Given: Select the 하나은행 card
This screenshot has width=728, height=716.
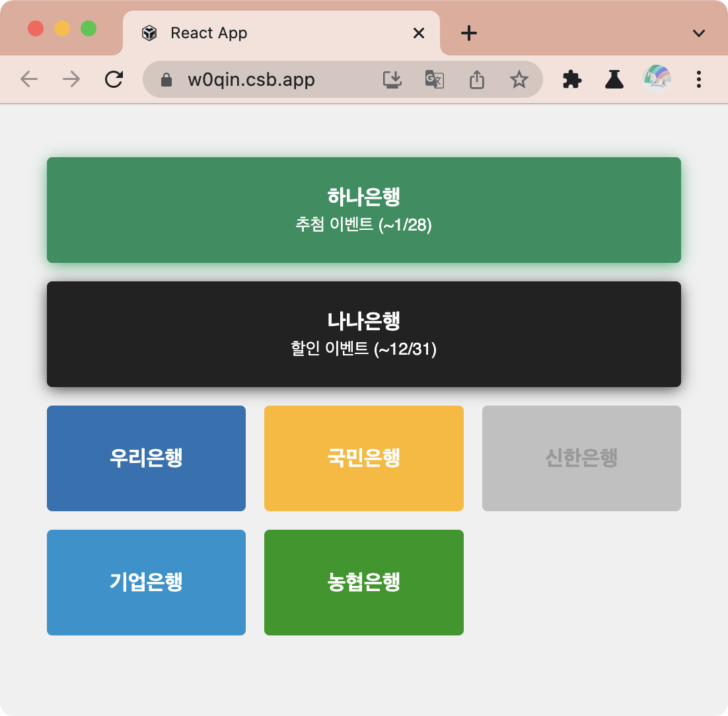Looking at the screenshot, I should click(364, 210).
